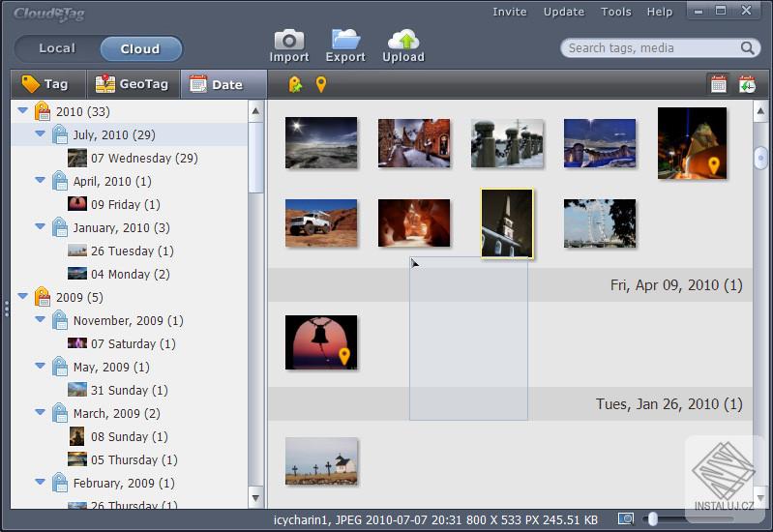The height and width of the screenshot is (532, 773).
Task: Click the small thumbnail beside 09 Friday
Action: [76, 204]
